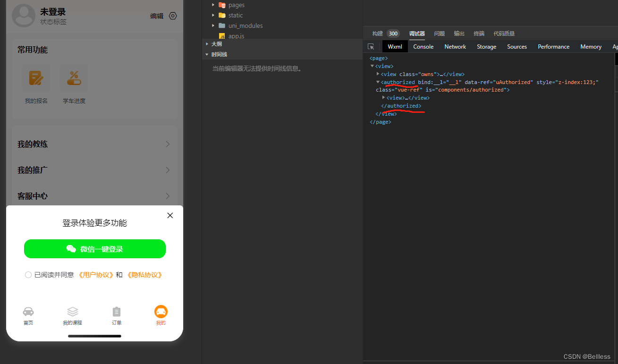Click the user avatar placeholder icon

point(24,16)
